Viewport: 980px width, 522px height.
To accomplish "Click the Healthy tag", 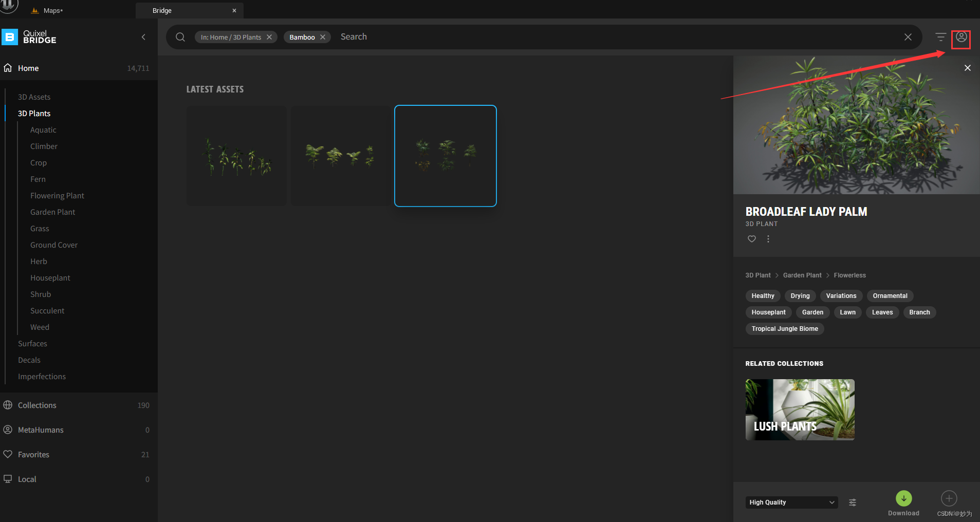I will click(x=763, y=296).
